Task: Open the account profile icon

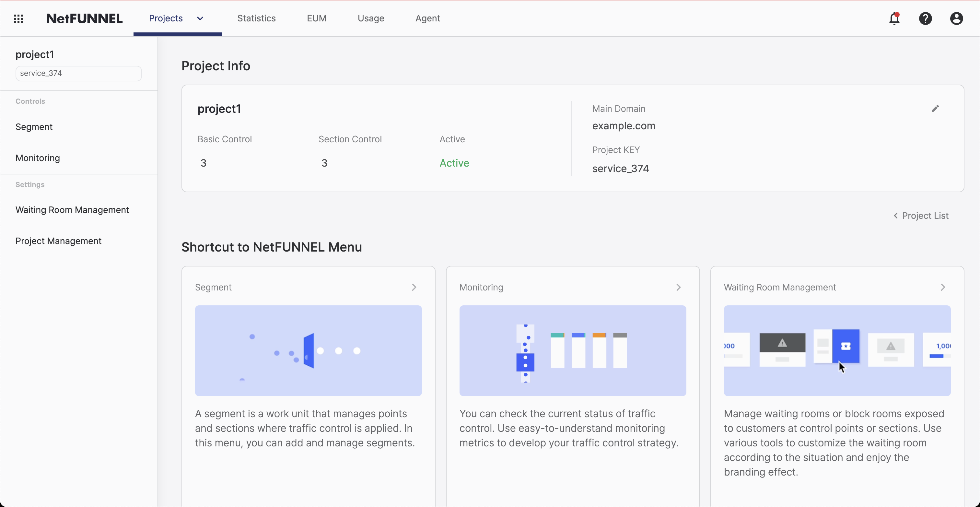Action: click(x=956, y=18)
